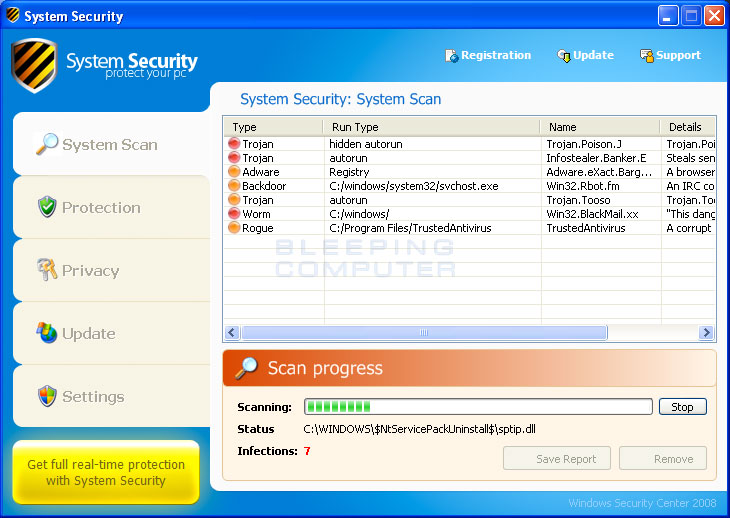Click the Remove button
This screenshot has height=518, width=730.
663,458
